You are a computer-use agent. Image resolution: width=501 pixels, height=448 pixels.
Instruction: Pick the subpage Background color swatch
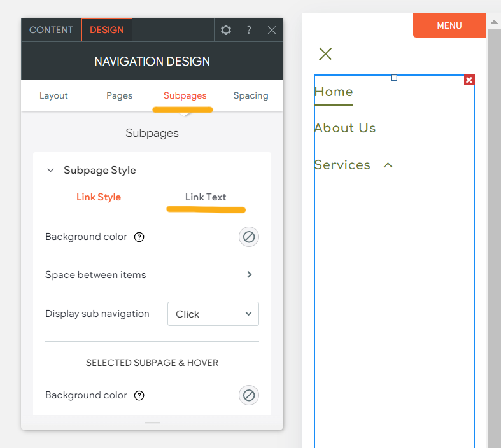click(x=249, y=237)
